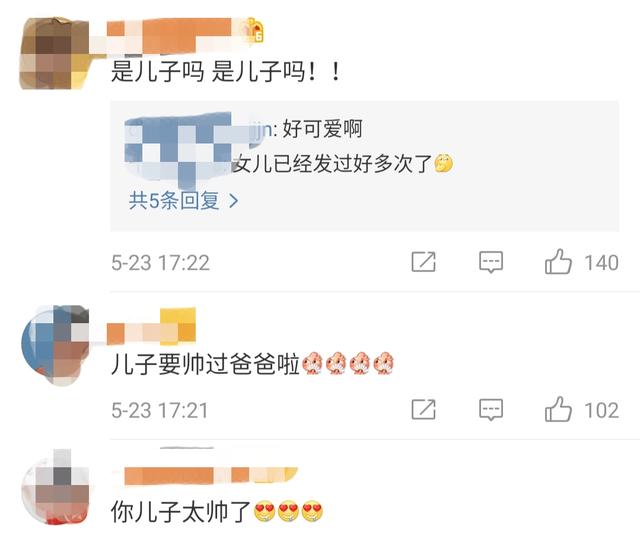Click the membership badge beside first username
This screenshot has height=539, width=640.
click(255, 30)
